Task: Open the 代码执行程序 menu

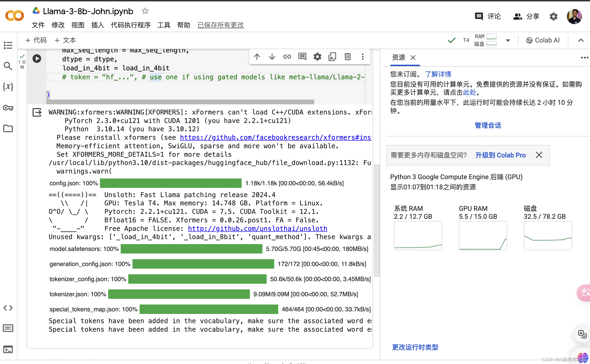Action: (x=131, y=25)
